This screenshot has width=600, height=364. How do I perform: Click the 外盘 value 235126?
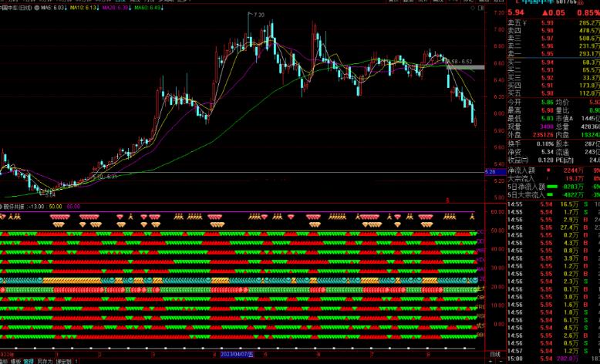pos(544,135)
